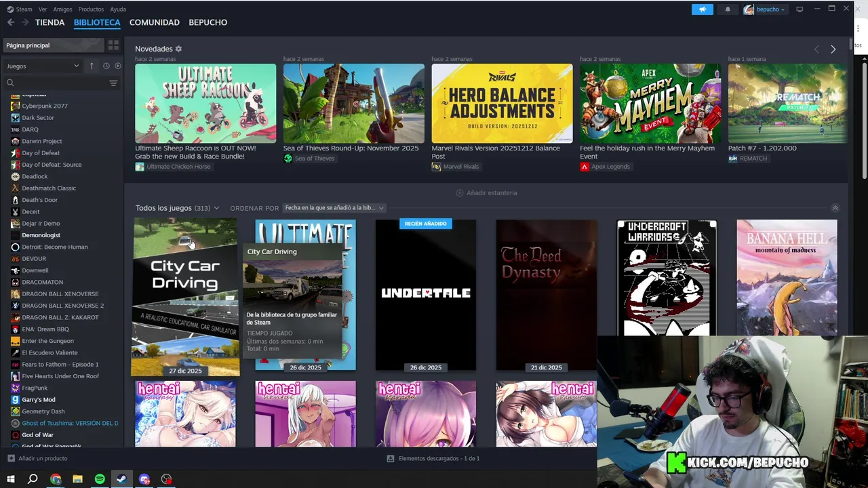The image size is (868, 488).
Task: Click the Deadlock game icon
Action: (16, 176)
